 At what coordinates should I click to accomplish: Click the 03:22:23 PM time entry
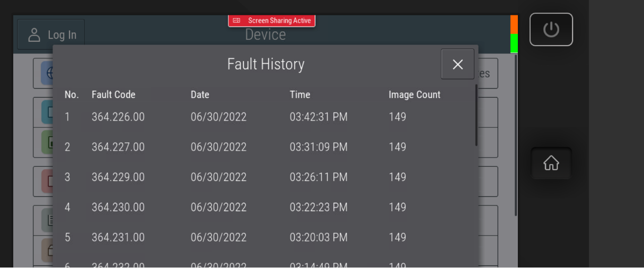pyautogui.click(x=318, y=208)
